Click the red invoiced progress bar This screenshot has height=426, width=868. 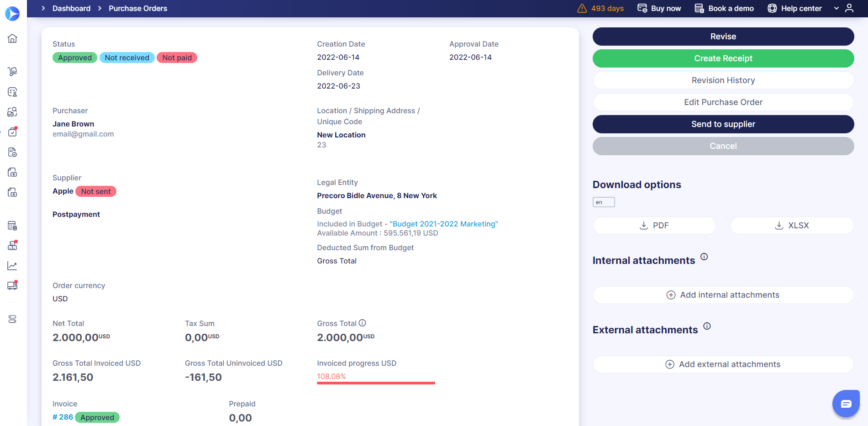375,383
